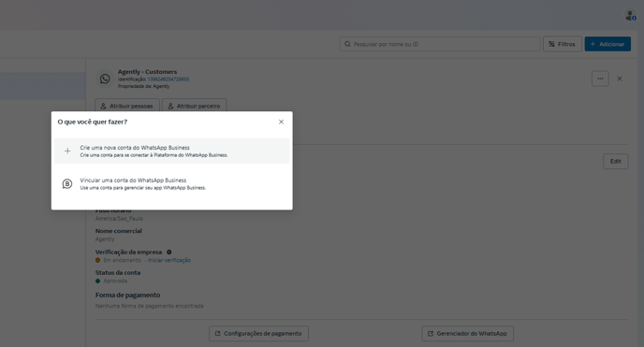Select 'Crie uma nova conta do WhatsApp Business'
Screen dimensions: 644x347
pos(171,151)
